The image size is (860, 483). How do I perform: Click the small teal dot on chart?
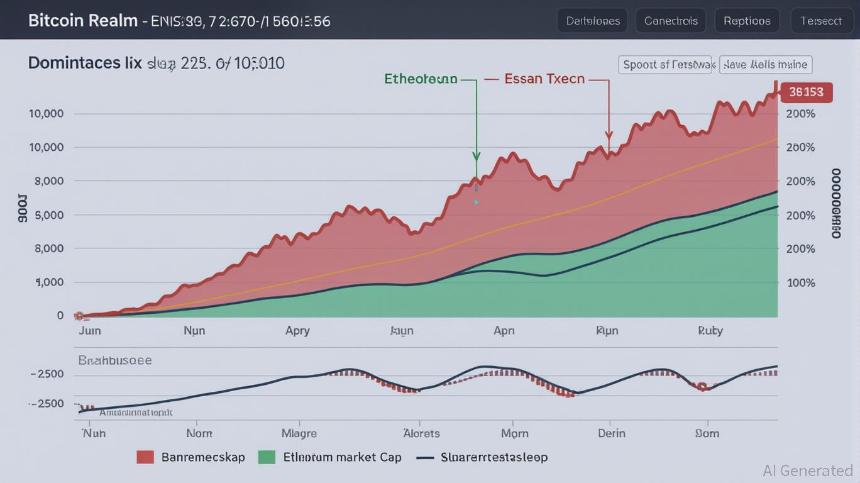(x=476, y=202)
